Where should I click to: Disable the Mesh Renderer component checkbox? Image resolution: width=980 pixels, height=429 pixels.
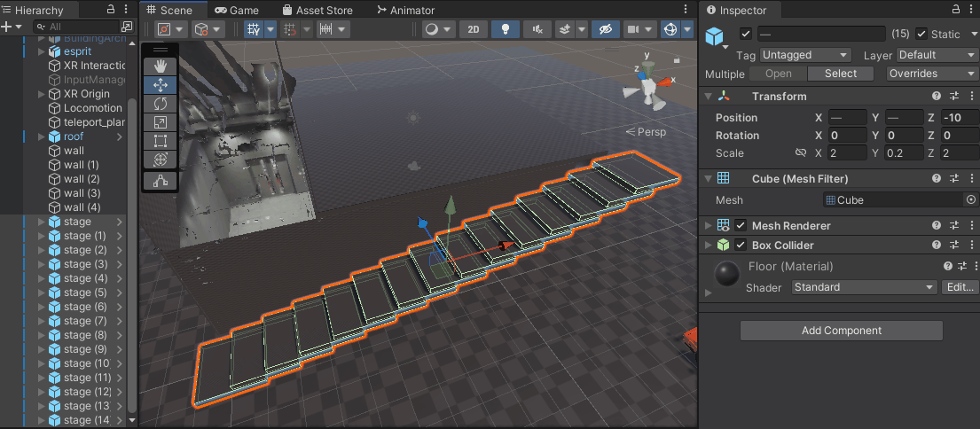(741, 225)
